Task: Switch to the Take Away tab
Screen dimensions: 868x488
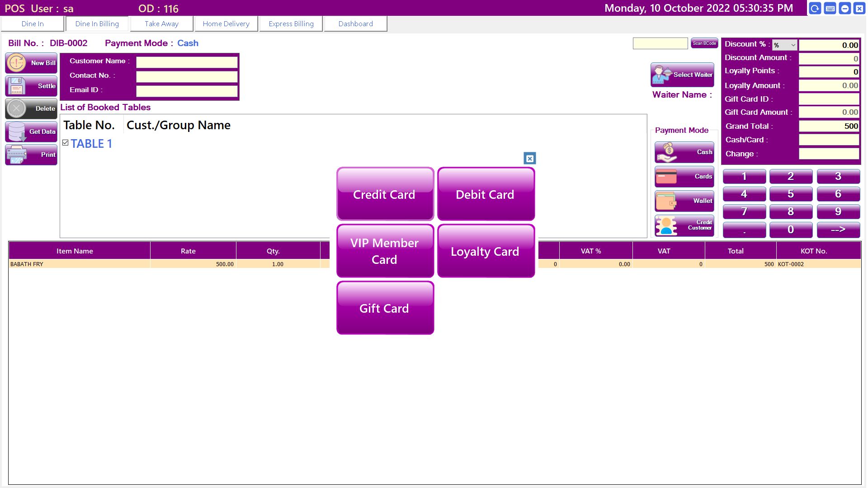Action: coord(161,24)
